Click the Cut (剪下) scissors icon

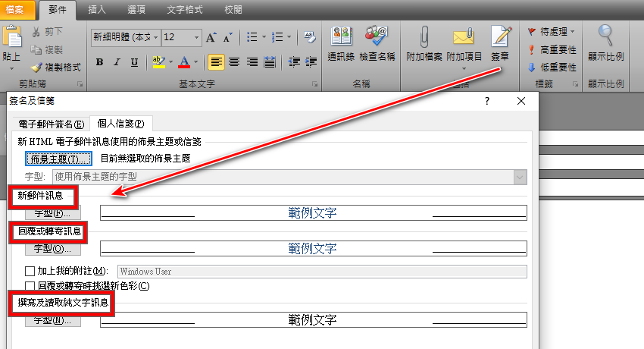(36, 31)
